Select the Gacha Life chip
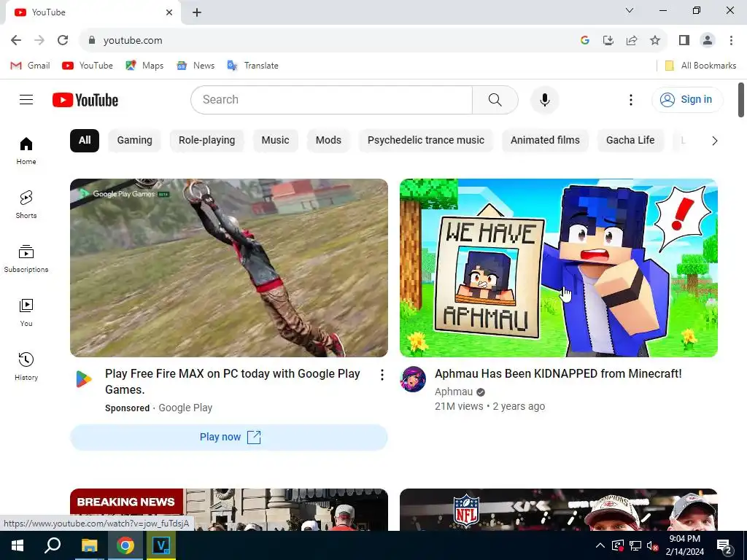Viewport: 747px width, 560px height. click(x=630, y=141)
